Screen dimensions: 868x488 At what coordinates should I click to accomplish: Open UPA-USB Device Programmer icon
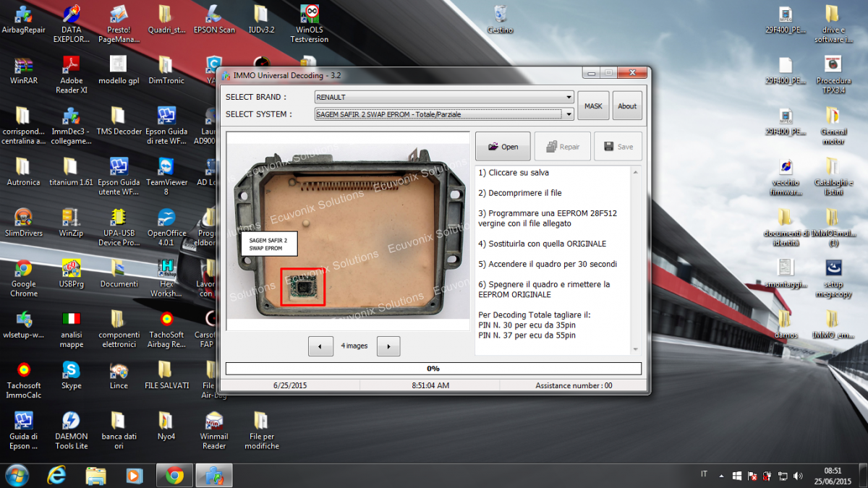coord(119,227)
